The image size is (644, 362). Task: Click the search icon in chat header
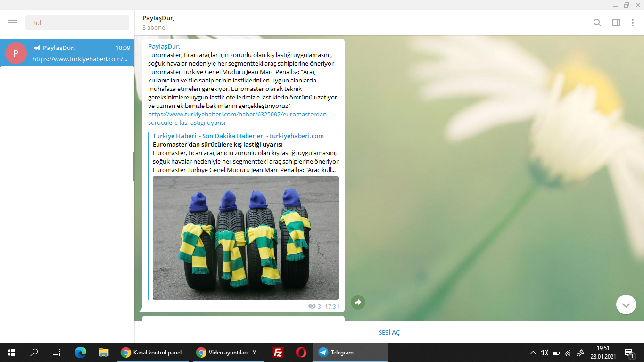tap(597, 23)
